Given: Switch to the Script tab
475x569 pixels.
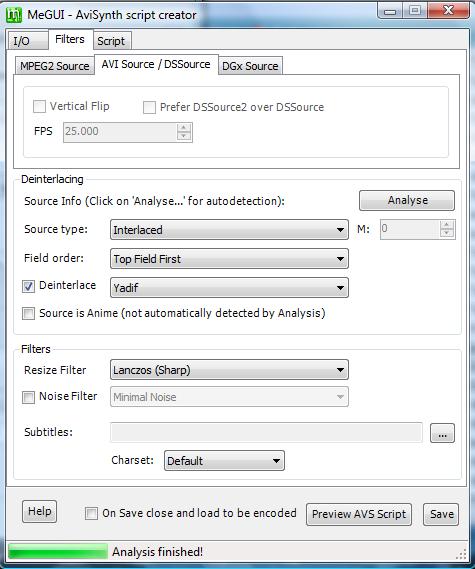Looking at the screenshot, I should (112, 41).
